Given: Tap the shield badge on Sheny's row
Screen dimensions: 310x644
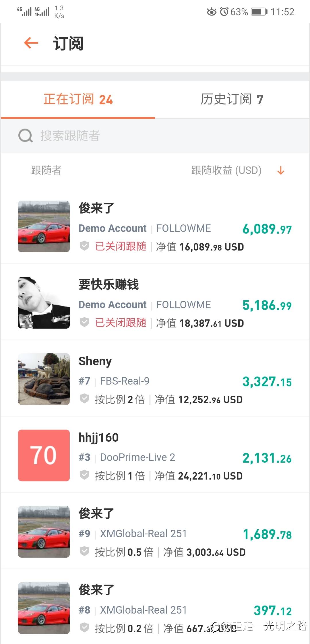Looking at the screenshot, I should point(84,399).
